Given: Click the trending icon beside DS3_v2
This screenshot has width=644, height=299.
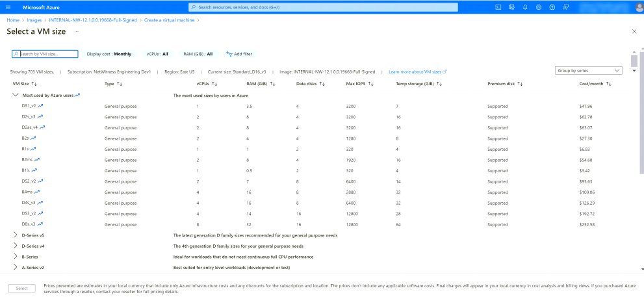Looking at the screenshot, I should click(x=41, y=214).
